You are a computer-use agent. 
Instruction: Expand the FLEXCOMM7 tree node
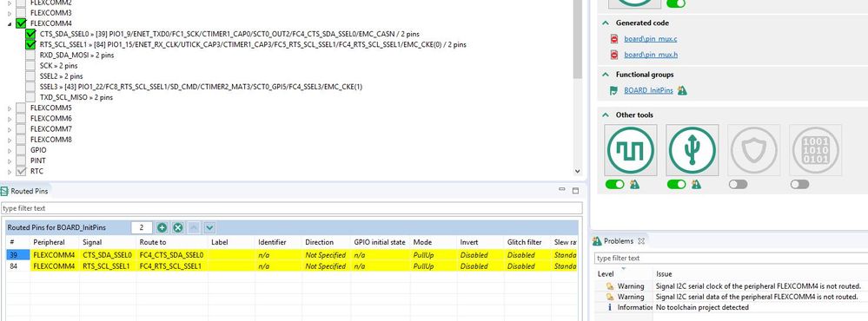coord(10,129)
